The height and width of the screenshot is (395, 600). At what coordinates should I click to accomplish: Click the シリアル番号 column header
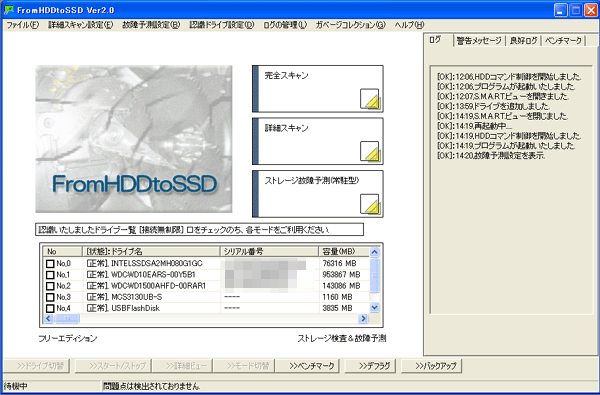(x=270, y=252)
